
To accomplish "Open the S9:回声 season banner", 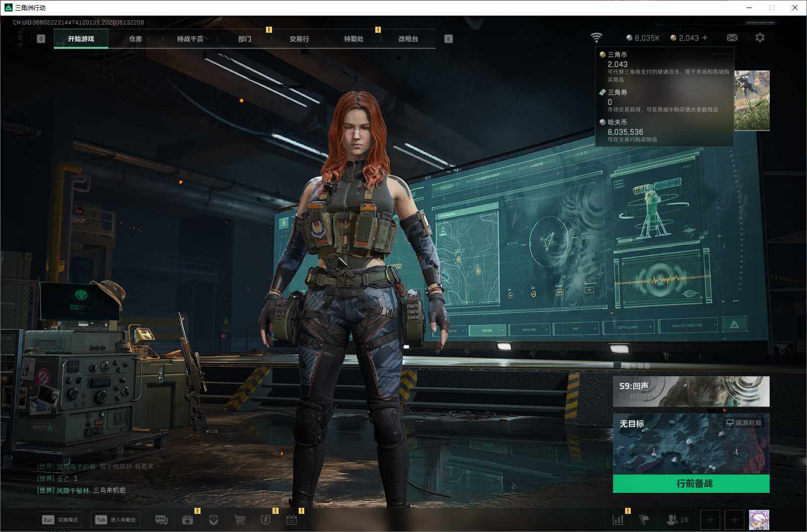I will click(691, 391).
